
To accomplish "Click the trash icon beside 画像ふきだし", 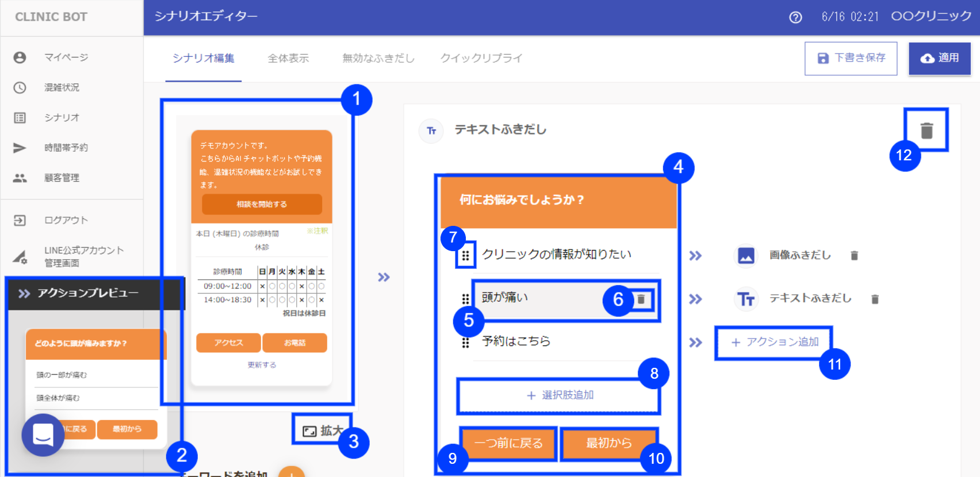I will (854, 255).
